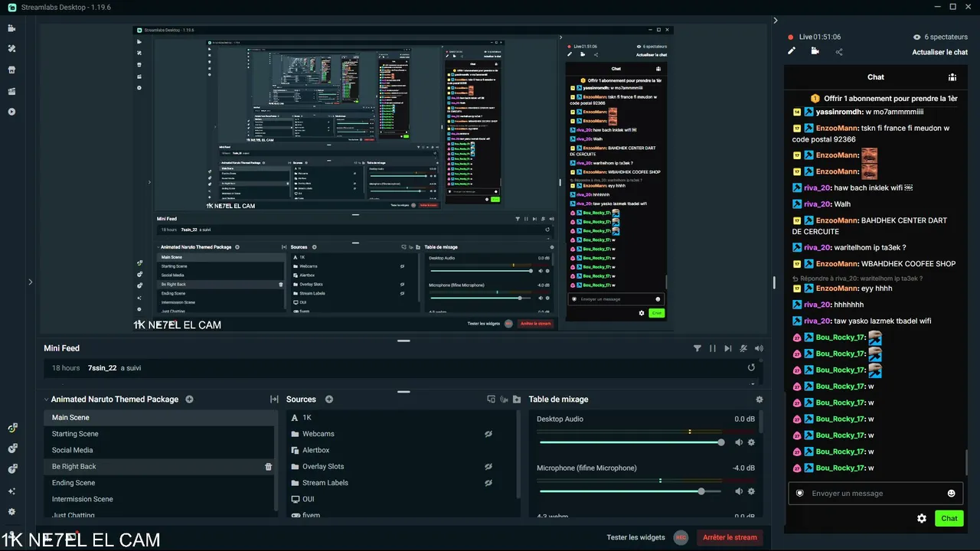980x551 pixels.
Task: Skip the current alert in Mini Feed
Action: 728,348
